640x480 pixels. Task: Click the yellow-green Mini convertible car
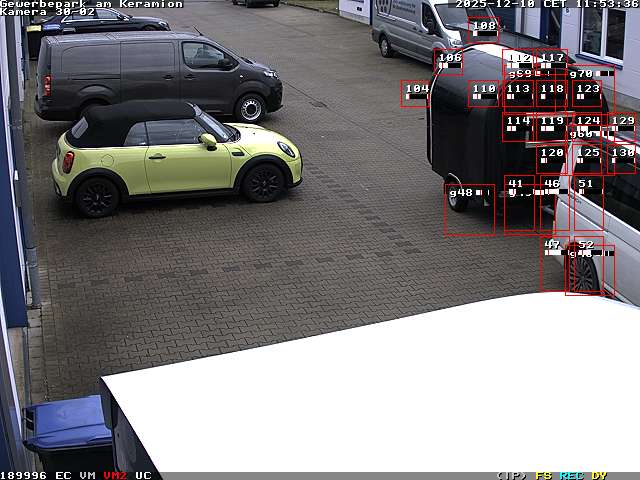pyautogui.click(x=175, y=157)
